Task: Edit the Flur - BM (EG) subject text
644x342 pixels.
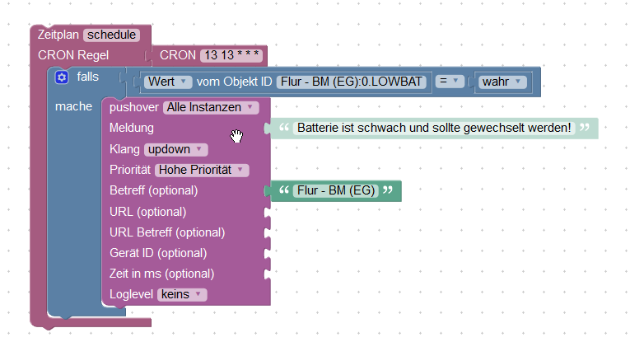Action: pyautogui.click(x=335, y=190)
